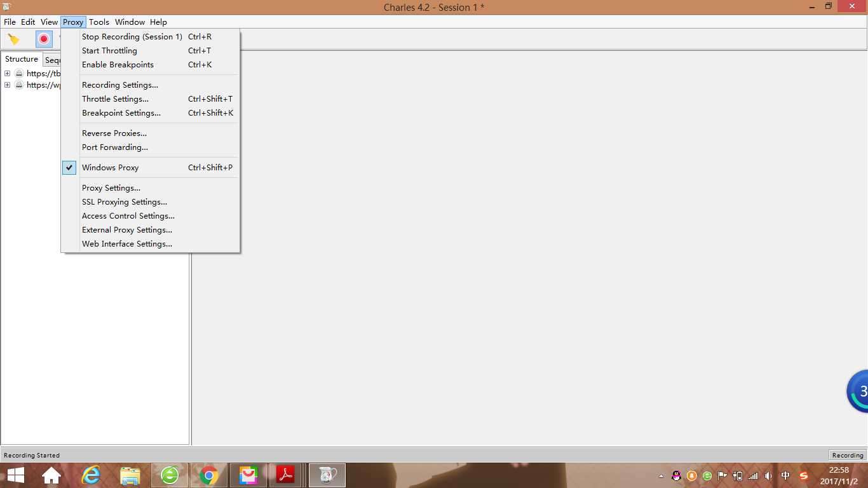The image size is (868, 488).
Task: Open Proxy Settings...
Action: (x=151, y=188)
